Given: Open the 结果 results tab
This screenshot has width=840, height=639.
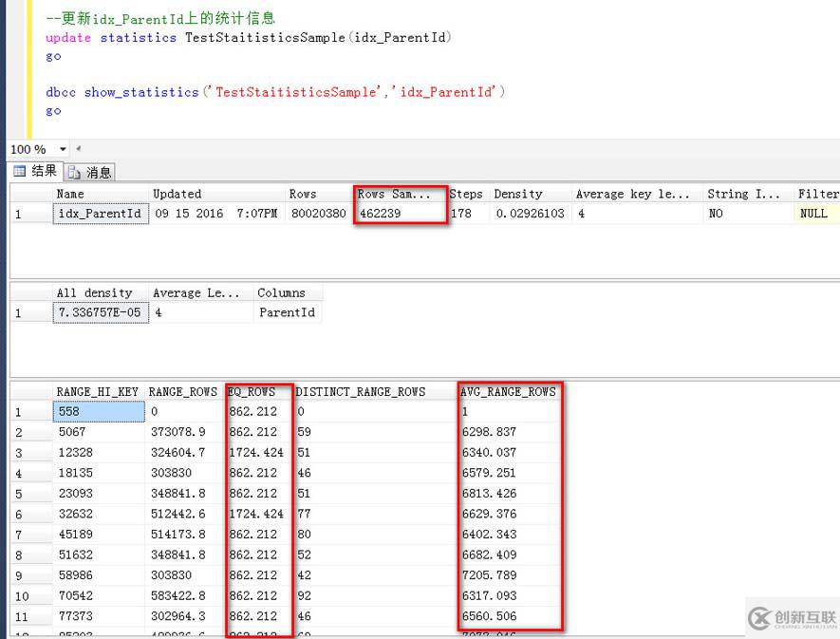Looking at the screenshot, I should 35,171.
